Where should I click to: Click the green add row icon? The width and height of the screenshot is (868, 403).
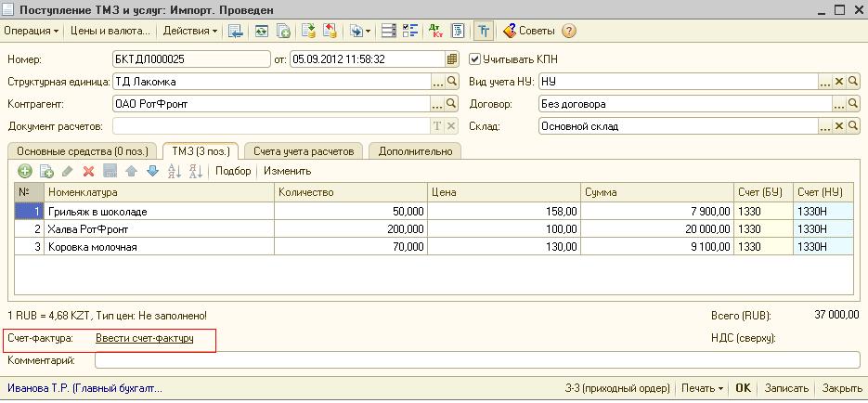(x=25, y=171)
